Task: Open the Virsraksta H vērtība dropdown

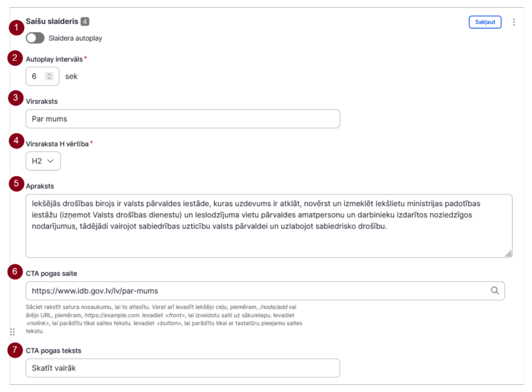Action: 43,161
